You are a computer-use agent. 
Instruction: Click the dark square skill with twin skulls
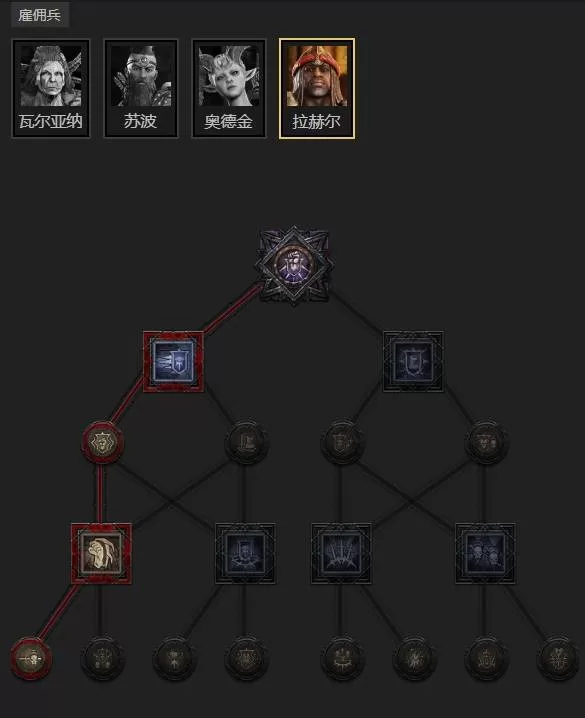pyautogui.click(x=485, y=554)
